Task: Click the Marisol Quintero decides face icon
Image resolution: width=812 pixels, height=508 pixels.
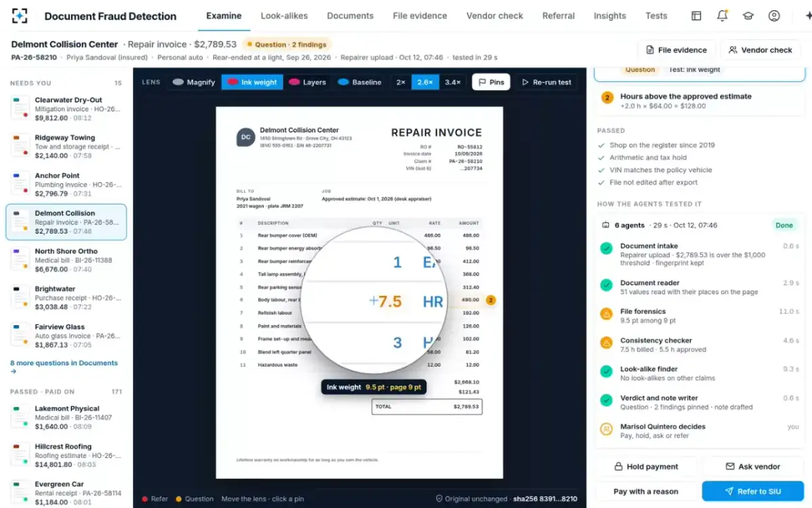Action: (x=606, y=429)
